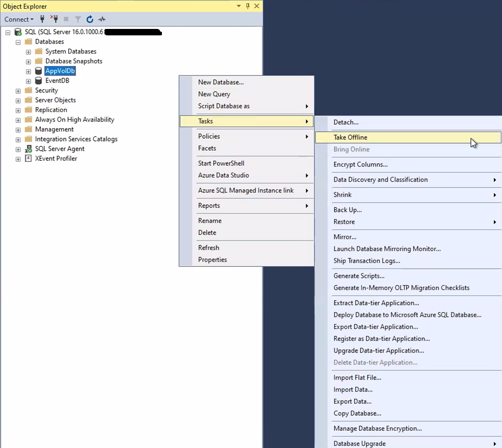502x448 pixels.
Task: Expand the Security folder node
Action: [x=18, y=91]
